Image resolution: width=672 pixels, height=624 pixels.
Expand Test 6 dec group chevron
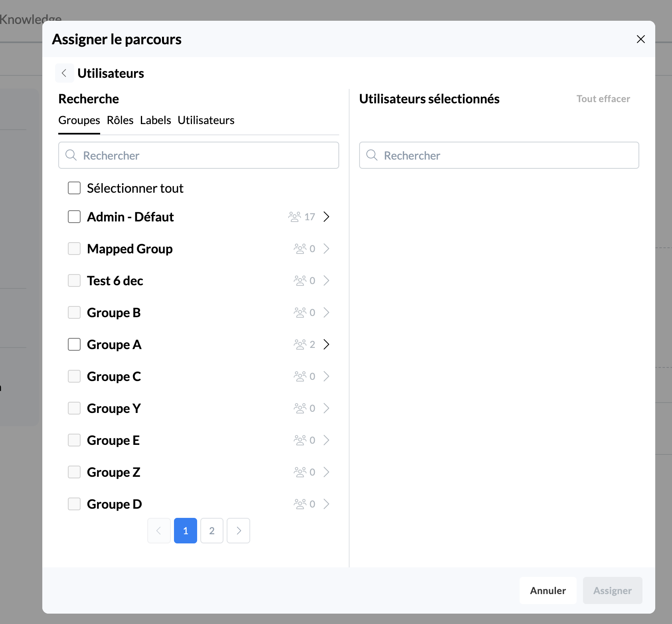pyautogui.click(x=326, y=280)
